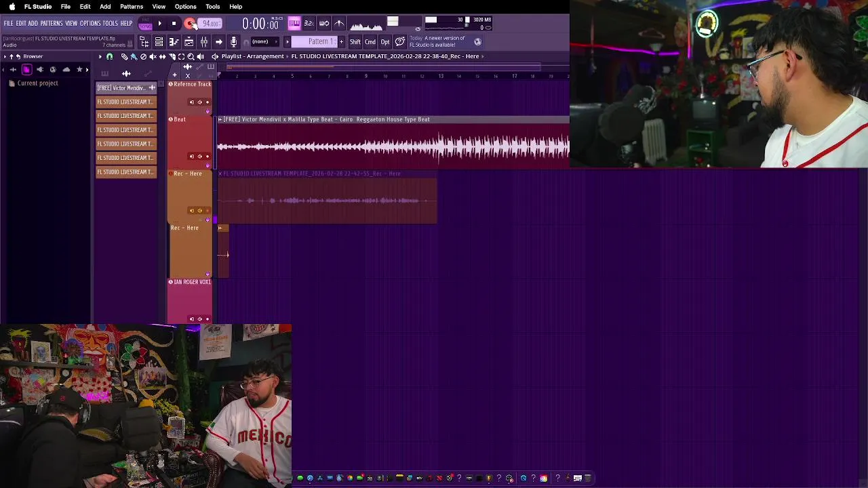Toggle PAT/SONG mode switch

(x=145, y=24)
